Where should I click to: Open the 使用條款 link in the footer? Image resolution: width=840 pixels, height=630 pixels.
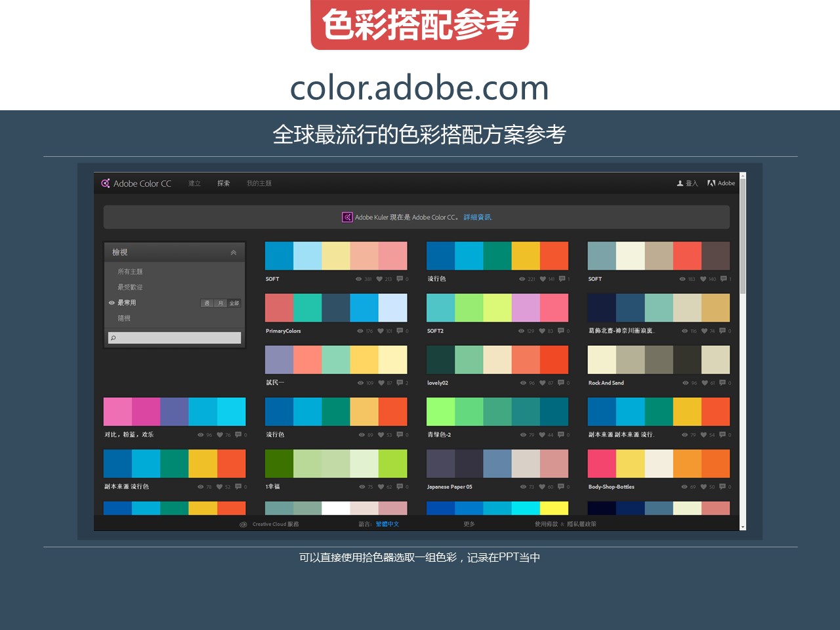[546, 524]
